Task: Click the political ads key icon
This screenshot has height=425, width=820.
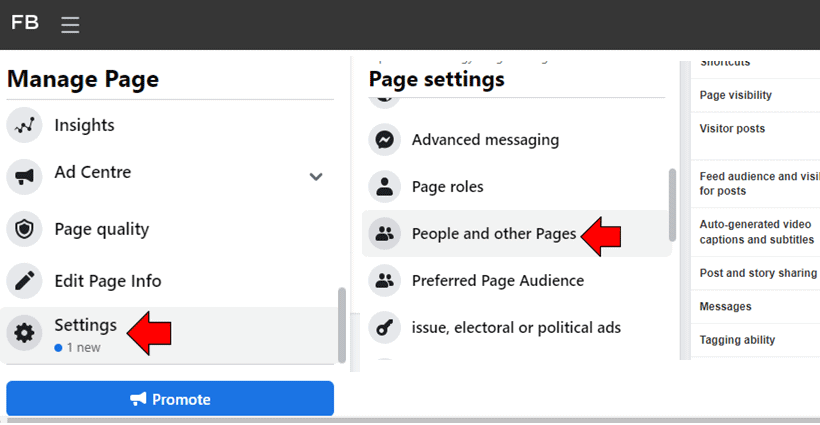Action: (384, 327)
